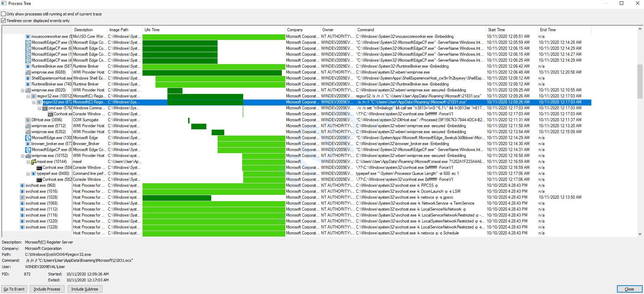Screen dimensions: 644x294
Task: Uncheck timelines cover displayed events only
Action: 4,21
